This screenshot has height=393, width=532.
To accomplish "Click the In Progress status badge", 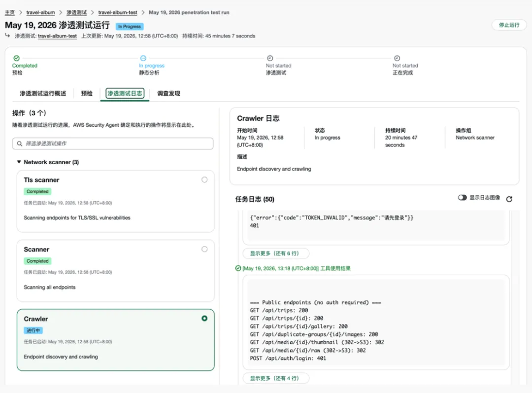I will coord(130,26).
